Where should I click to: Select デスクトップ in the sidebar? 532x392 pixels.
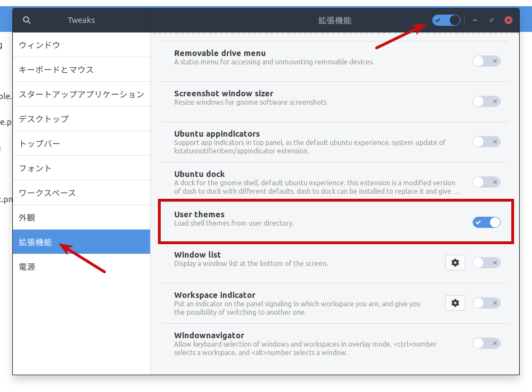pos(81,119)
